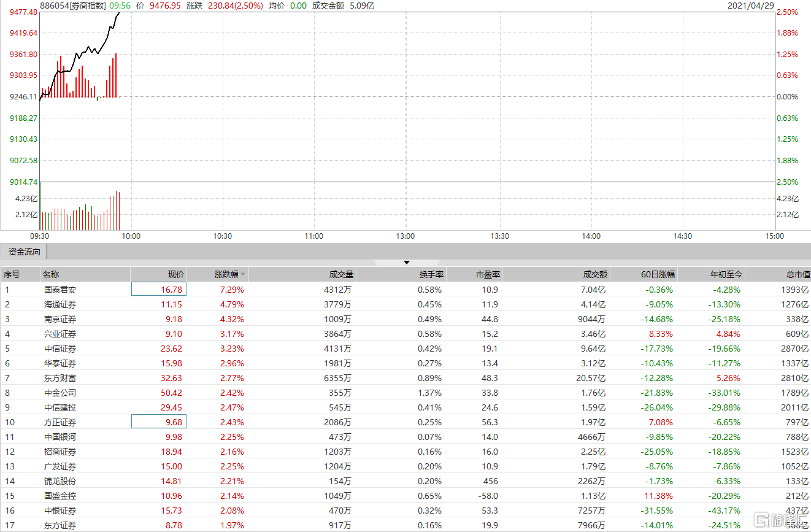Click the 4.23亿 volume axis label on left
Screen dimensions: 811x532
pyautogui.click(x=26, y=199)
